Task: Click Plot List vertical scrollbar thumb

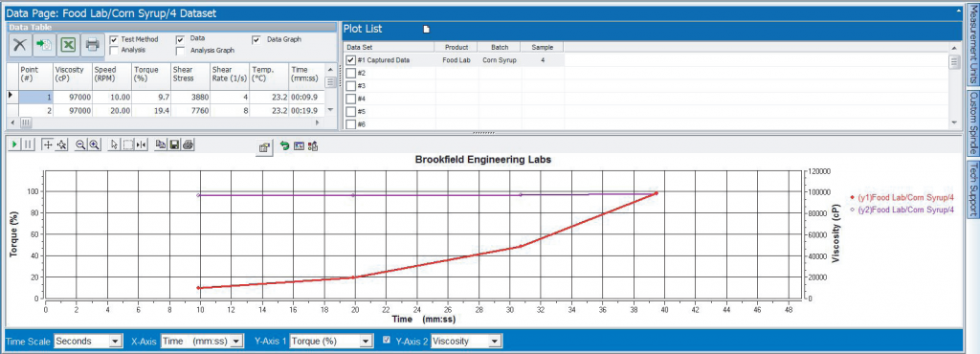Action: (953, 62)
